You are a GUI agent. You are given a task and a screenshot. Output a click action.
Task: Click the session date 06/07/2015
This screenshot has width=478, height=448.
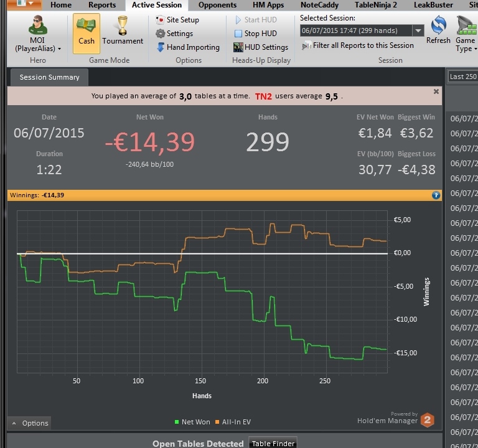click(x=49, y=133)
